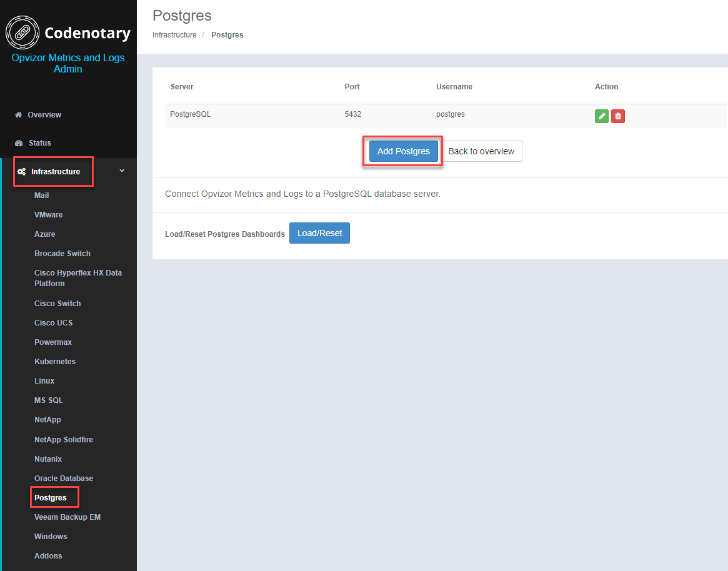This screenshot has width=728, height=571.
Task: Click Back to overview button
Action: (x=481, y=151)
